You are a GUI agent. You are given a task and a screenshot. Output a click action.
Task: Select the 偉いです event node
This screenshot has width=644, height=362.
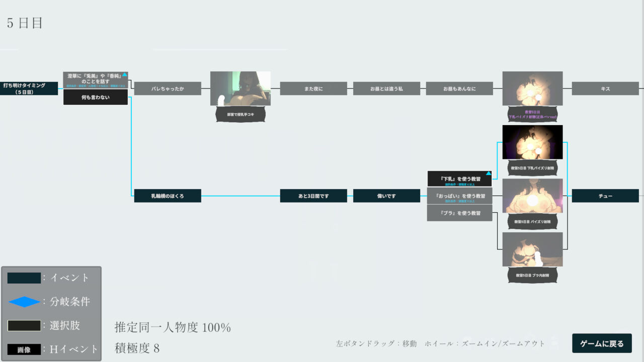(386, 196)
